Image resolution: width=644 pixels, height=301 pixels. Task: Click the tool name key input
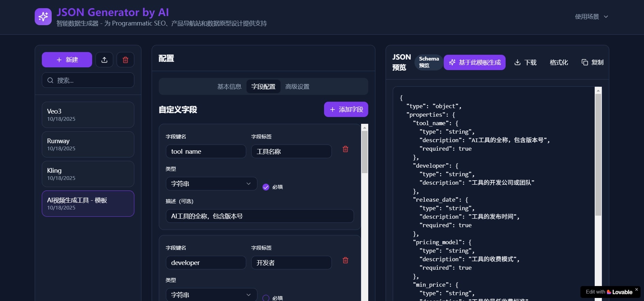206,151
